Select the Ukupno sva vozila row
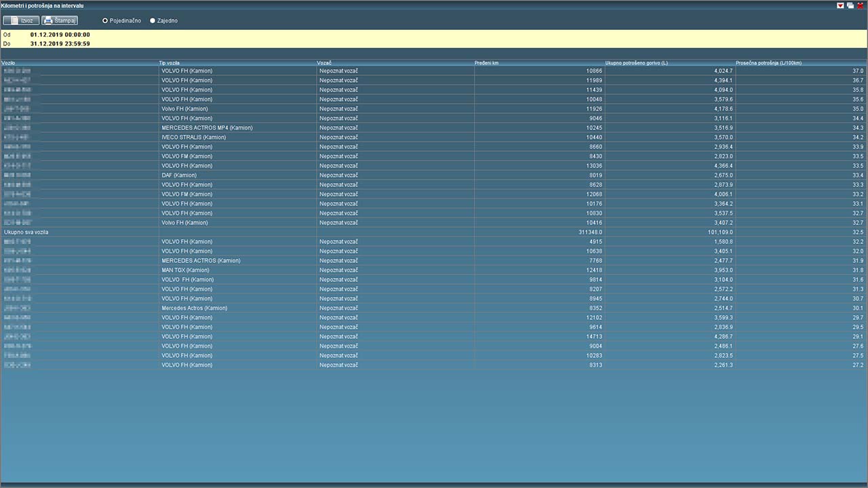The image size is (868, 488). pyautogui.click(x=26, y=232)
